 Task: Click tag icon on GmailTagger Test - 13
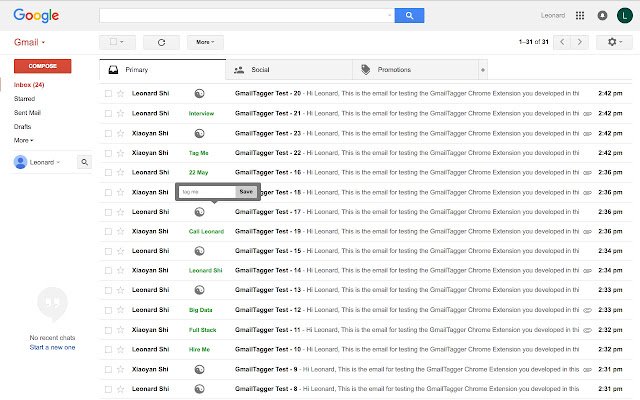[x=199, y=290]
